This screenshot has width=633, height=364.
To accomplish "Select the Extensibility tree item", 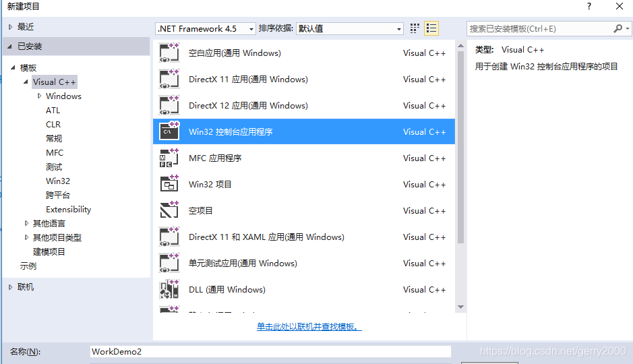I will [68, 209].
